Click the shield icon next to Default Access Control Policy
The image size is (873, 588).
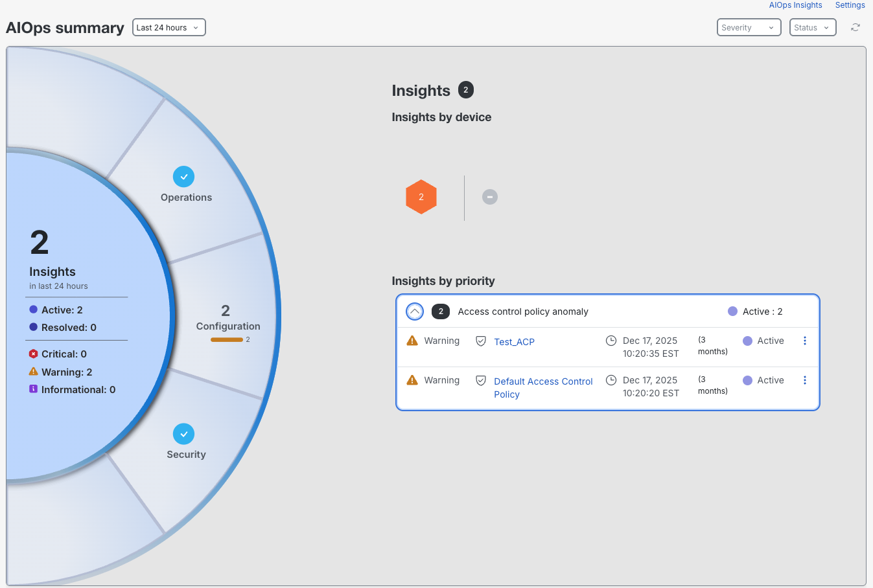(480, 381)
